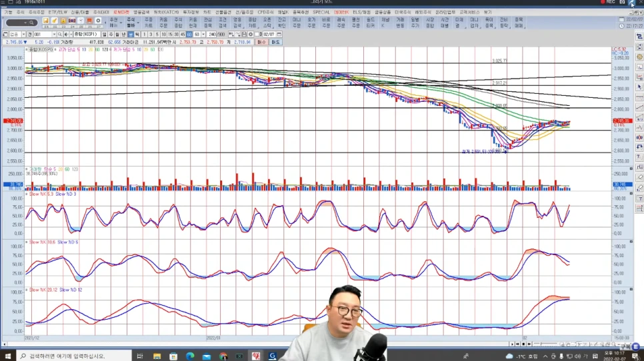Click the speaker sound icon in the chart toolbar
The height and width of the screenshot is (361, 644).
coord(66,35)
